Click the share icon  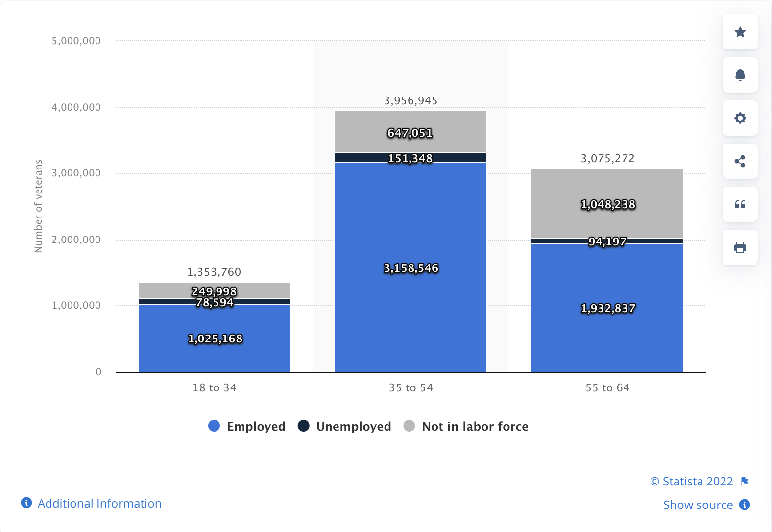(740, 161)
